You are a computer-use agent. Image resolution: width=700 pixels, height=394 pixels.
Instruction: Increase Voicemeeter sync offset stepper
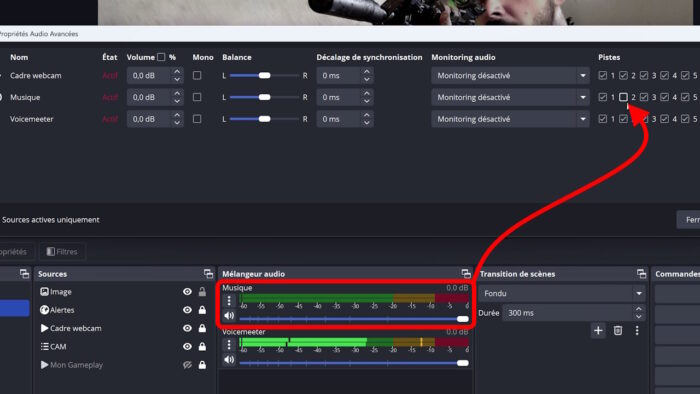point(367,115)
